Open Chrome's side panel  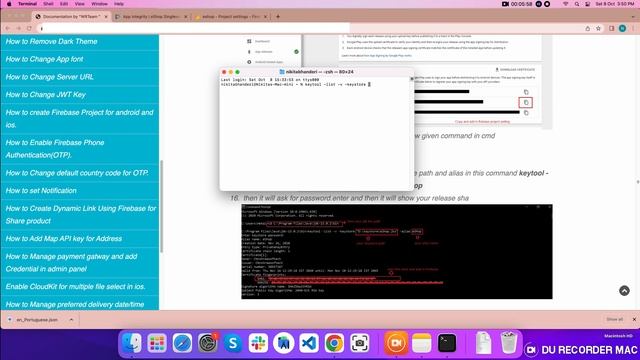point(611,28)
